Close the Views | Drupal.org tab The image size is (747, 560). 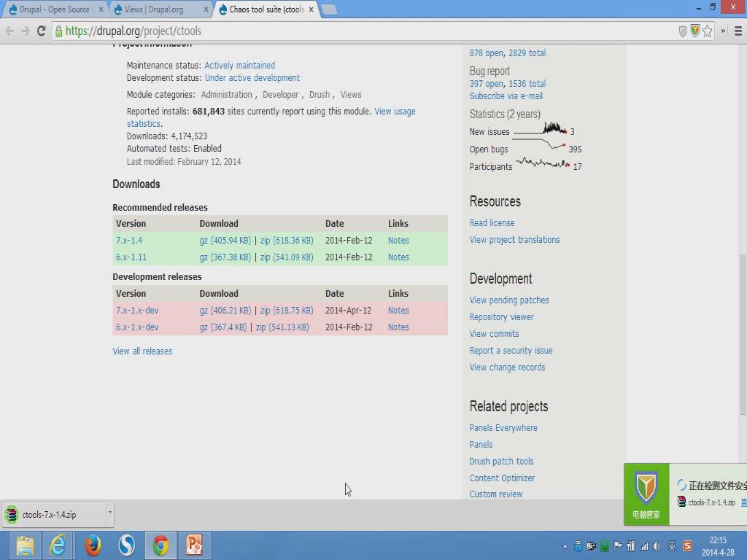click(x=206, y=9)
